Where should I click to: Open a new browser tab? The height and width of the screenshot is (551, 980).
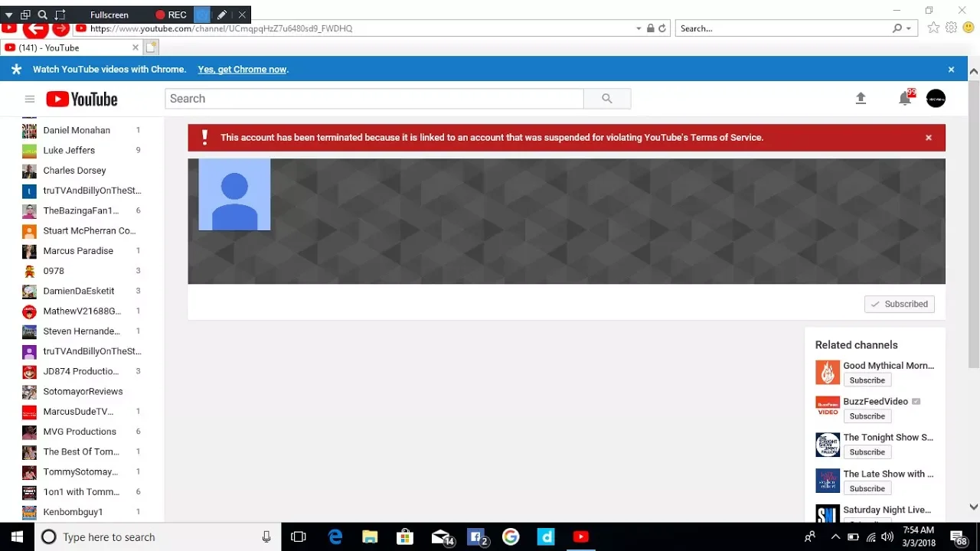pyautogui.click(x=152, y=47)
